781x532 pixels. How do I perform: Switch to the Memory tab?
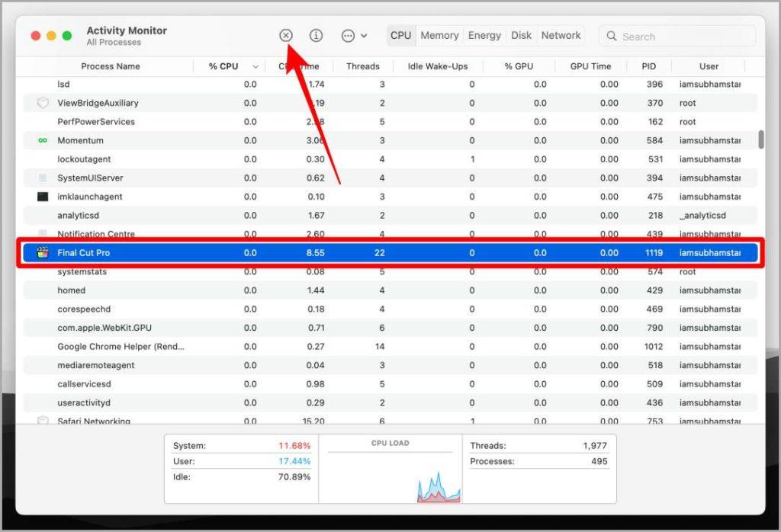(x=439, y=35)
